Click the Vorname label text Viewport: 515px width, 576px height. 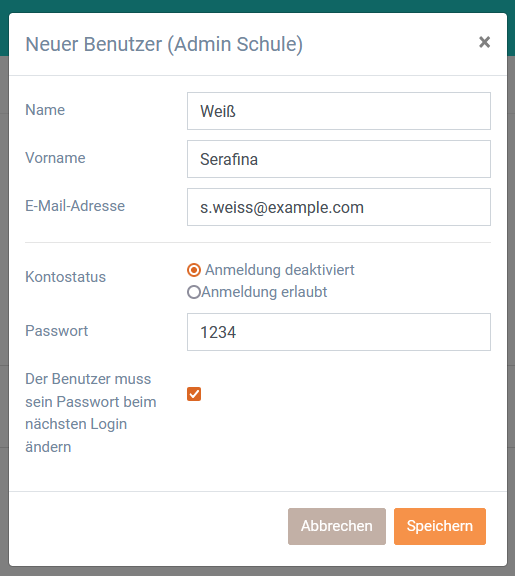tap(55, 158)
